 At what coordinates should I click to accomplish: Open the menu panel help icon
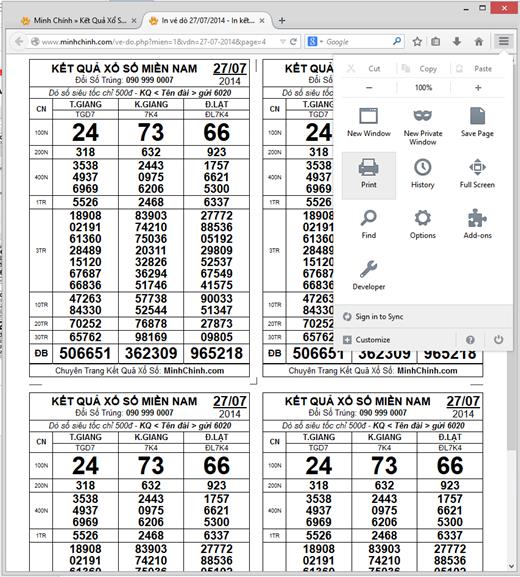(x=470, y=340)
